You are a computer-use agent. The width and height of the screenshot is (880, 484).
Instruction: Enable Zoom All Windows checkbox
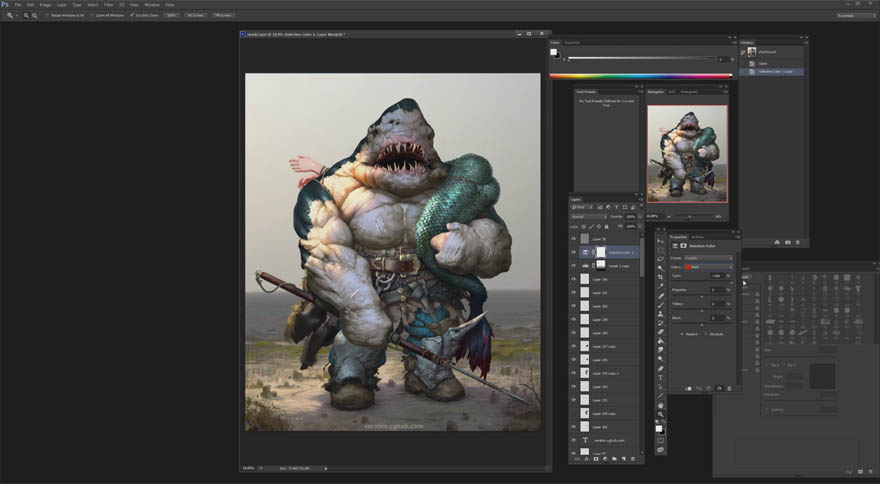91,15
